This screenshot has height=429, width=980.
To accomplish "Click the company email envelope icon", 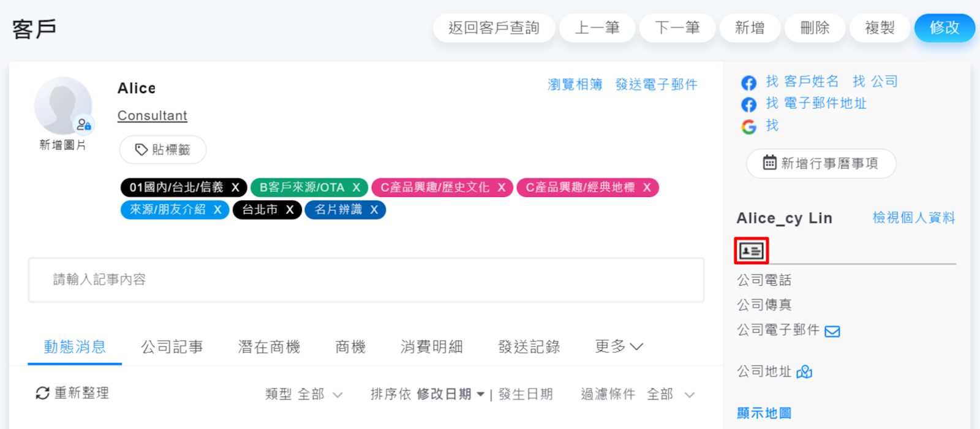I will [832, 332].
